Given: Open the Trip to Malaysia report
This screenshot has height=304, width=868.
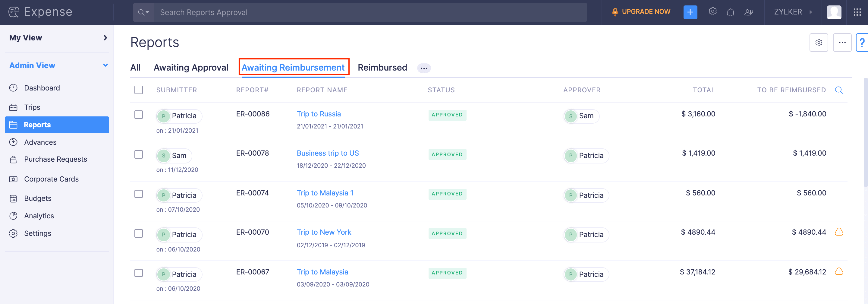Looking at the screenshot, I should point(322,272).
